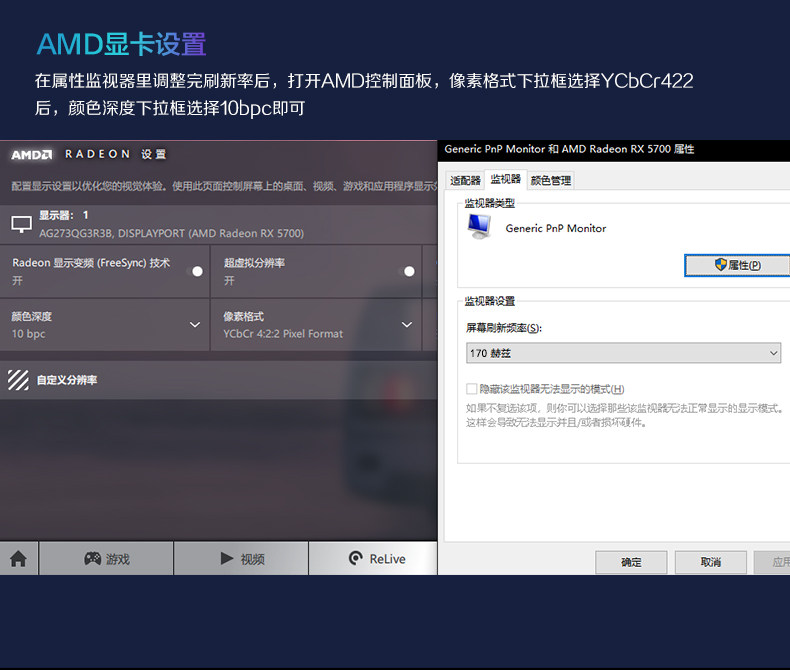Image resolution: width=790 pixels, height=670 pixels.
Task: Switch to the 适配器 tab
Action: tap(465, 180)
